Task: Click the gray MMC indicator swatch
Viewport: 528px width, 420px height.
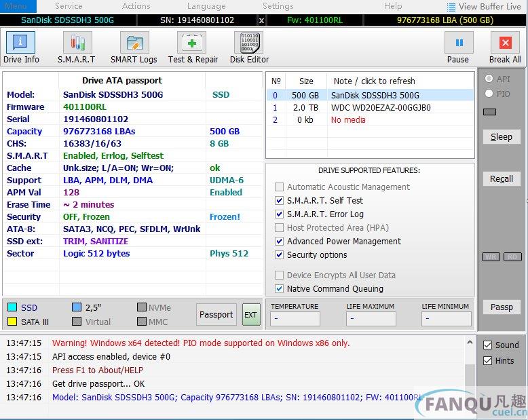Action: click(142, 322)
